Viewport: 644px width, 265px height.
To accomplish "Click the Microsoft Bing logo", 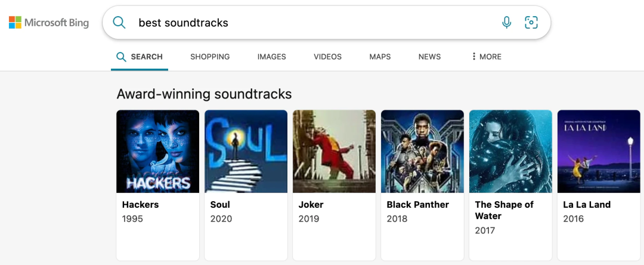I will coord(48,23).
